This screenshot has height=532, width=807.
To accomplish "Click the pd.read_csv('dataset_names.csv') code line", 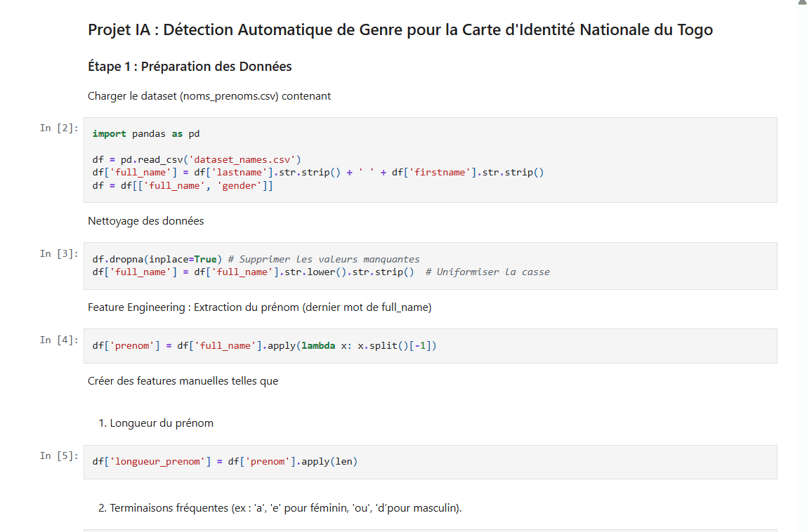I will tap(197, 159).
